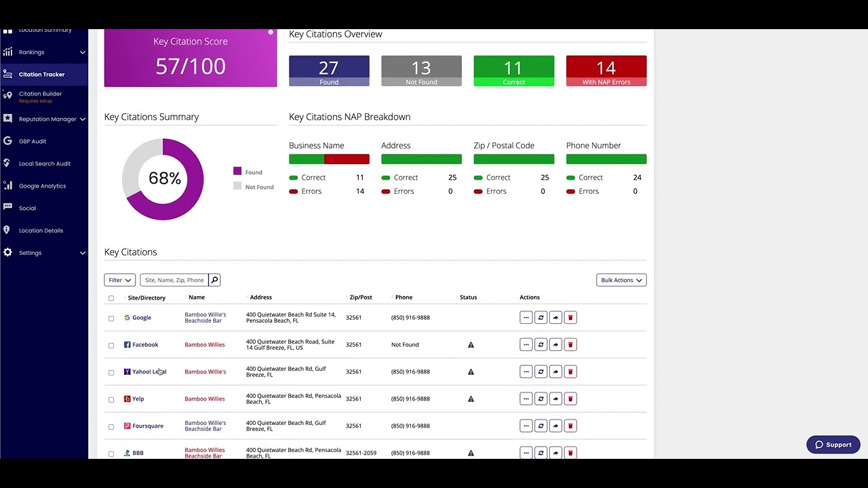The image size is (868, 488).
Task: Click the forward arrow icon for Foursquare
Action: click(x=555, y=426)
